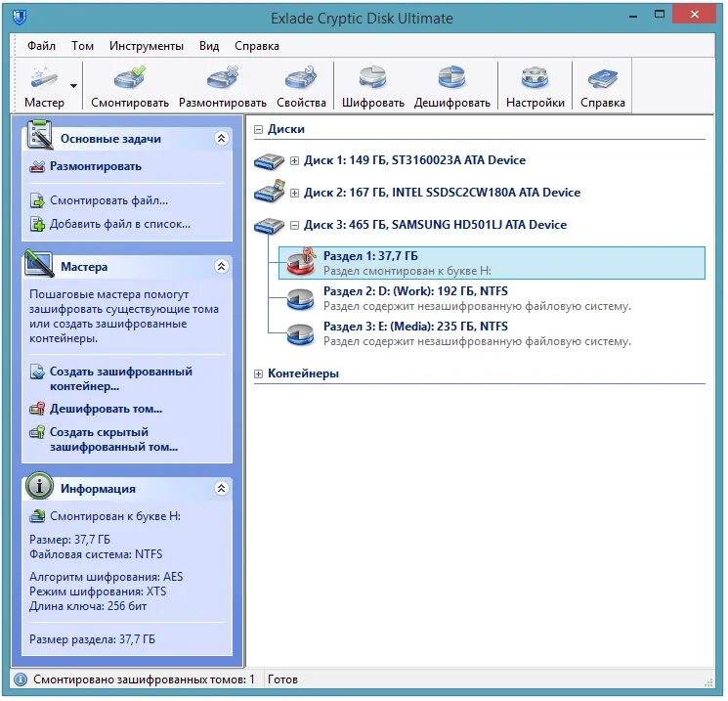Click the Смонтировать файл sidebar icon

(37, 200)
